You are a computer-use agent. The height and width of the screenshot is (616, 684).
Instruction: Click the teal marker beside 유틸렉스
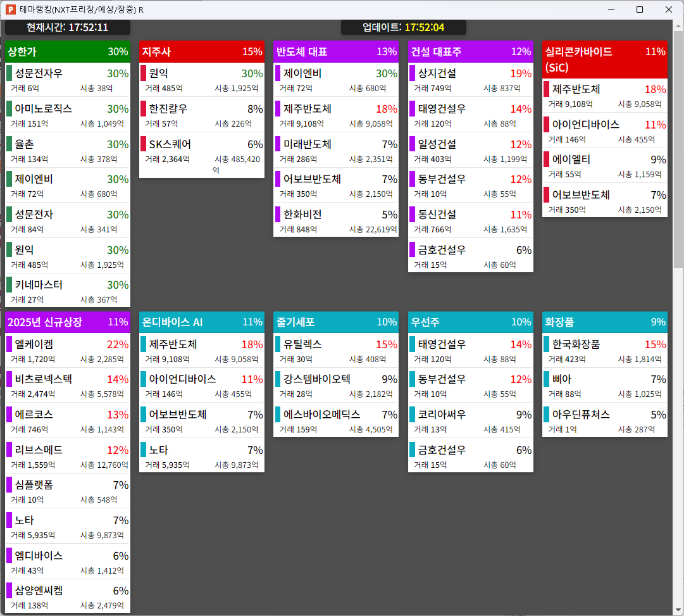point(277,344)
